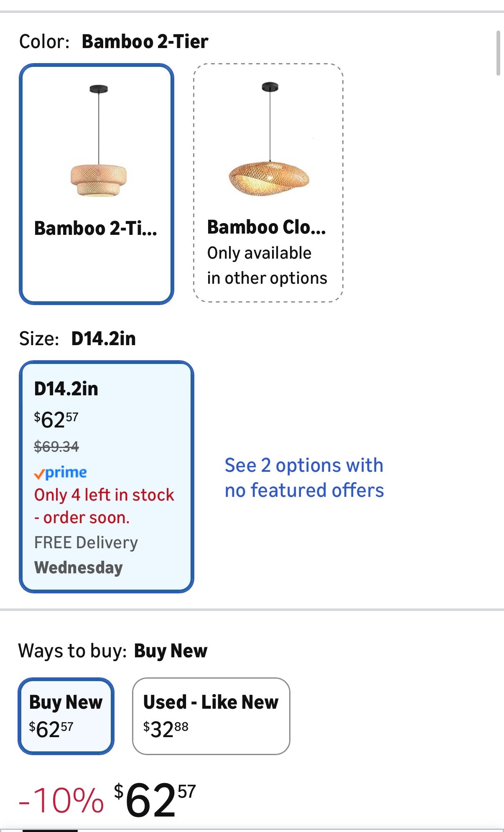This screenshot has height=832, width=504.
Task: Click the vertical scrollbar thumb
Action: 498,53
